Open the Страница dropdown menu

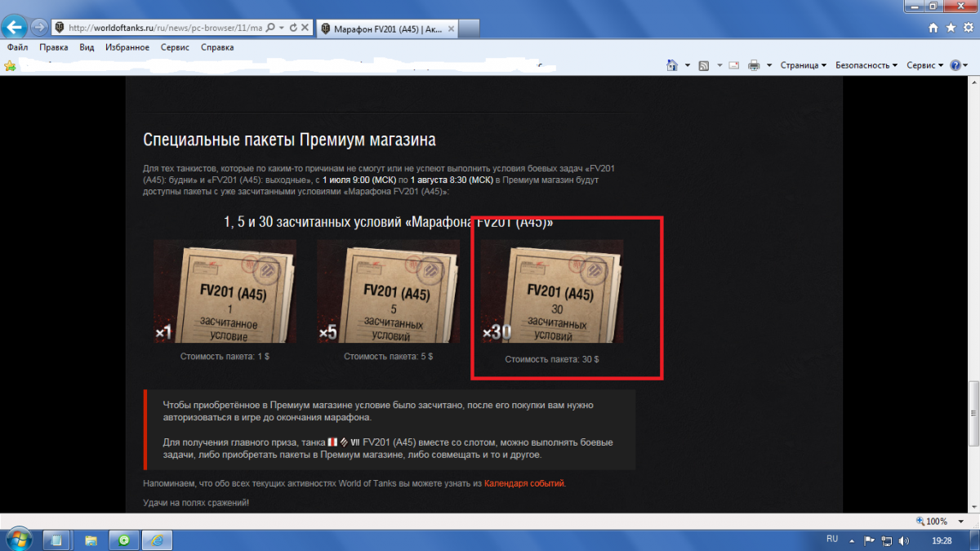(x=804, y=65)
